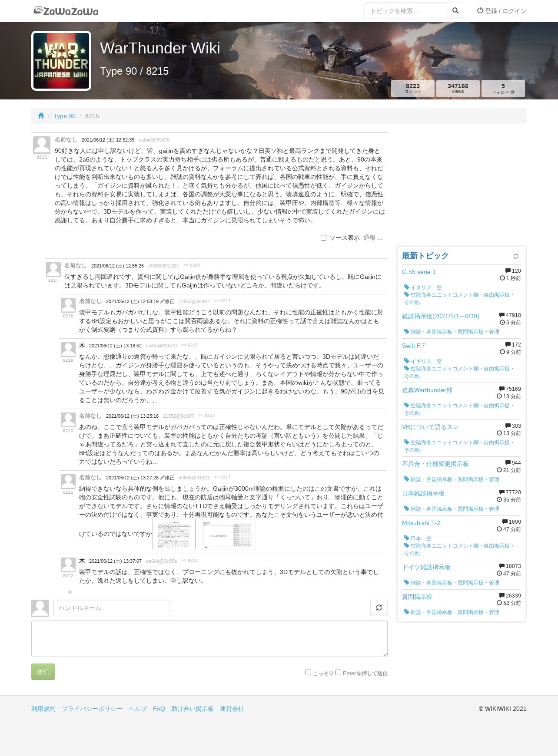Image resolution: width=558 pixels, height=756 pixels.
Task: Click the ヘルプ footer link
Action: pos(138,709)
